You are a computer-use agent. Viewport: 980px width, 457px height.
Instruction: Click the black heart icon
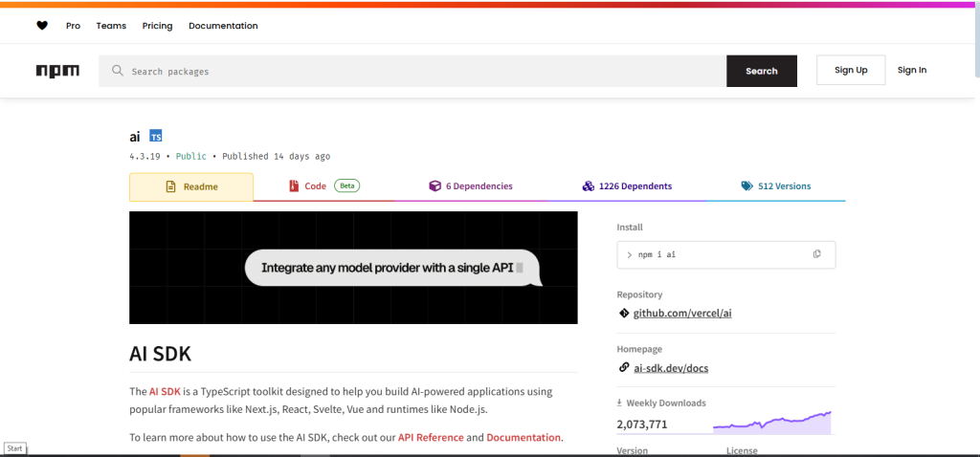(42, 26)
